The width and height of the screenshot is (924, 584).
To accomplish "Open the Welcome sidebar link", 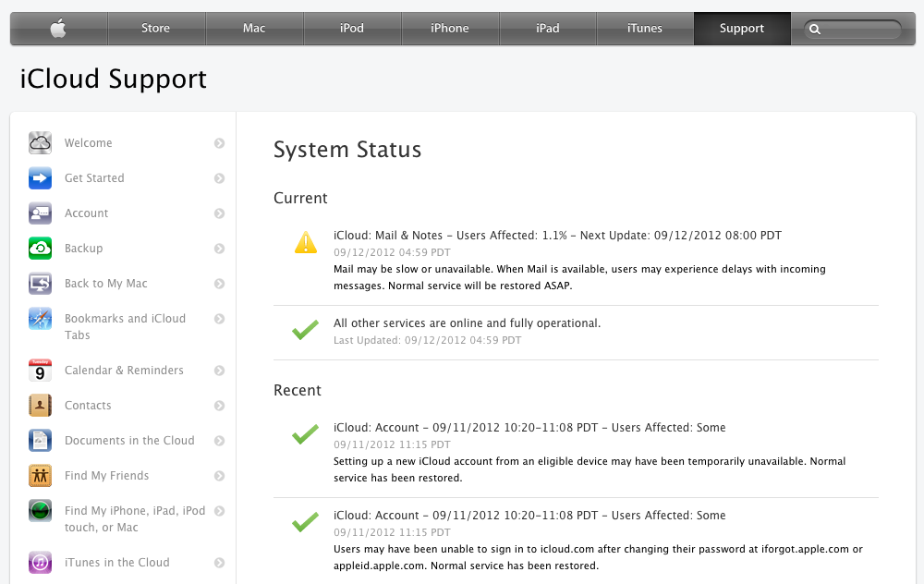I will coord(89,143).
